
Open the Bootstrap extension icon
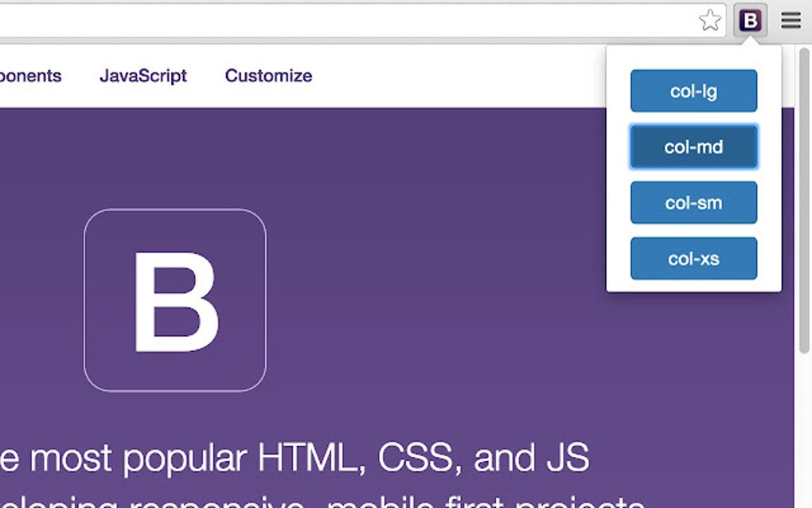point(751,21)
